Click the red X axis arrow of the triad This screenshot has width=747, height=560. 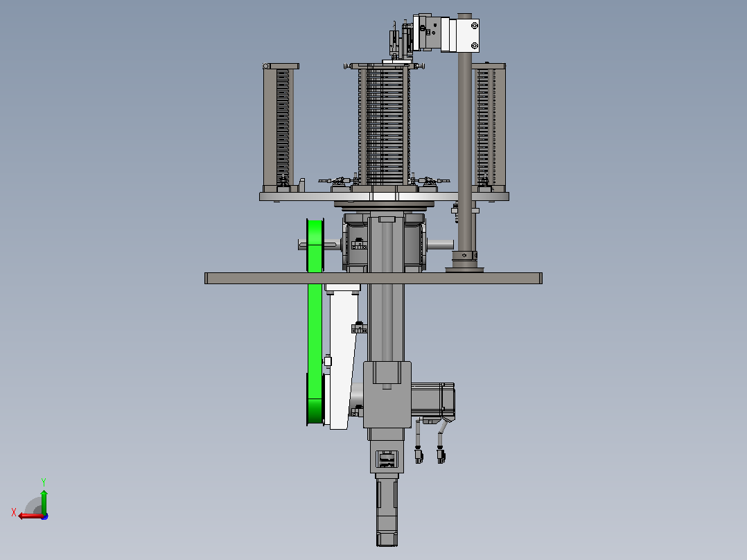click(30, 516)
